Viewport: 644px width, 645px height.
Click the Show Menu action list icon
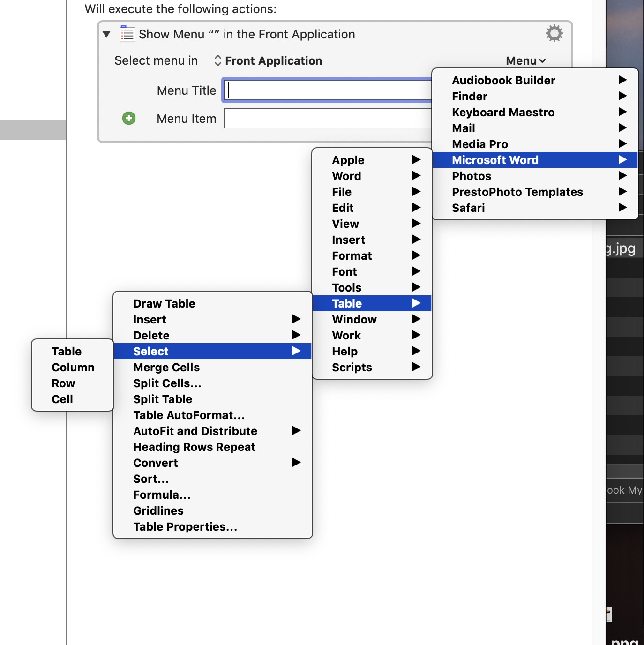tap(127, 34)
